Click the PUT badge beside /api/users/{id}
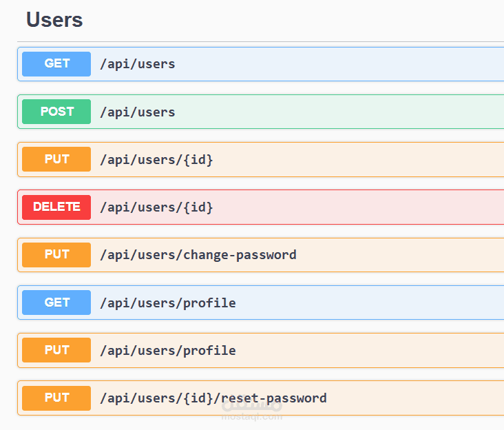The width and height of the screenshot is (504, 430). pyautogui.click(x=56, y=159)
